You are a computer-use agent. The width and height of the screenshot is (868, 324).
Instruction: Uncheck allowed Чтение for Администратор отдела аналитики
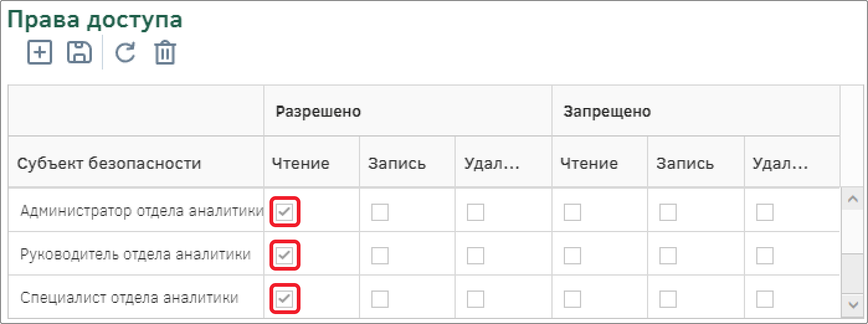(284, 212)
